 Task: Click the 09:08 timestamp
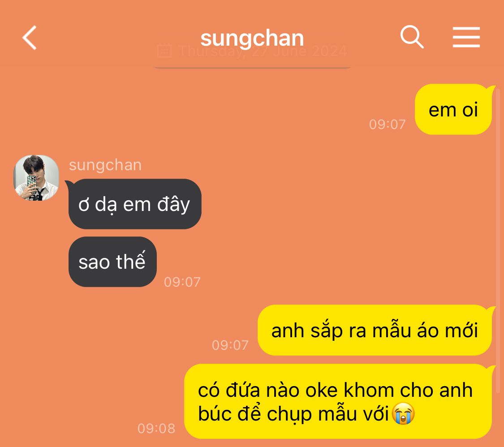click(156, 428)
